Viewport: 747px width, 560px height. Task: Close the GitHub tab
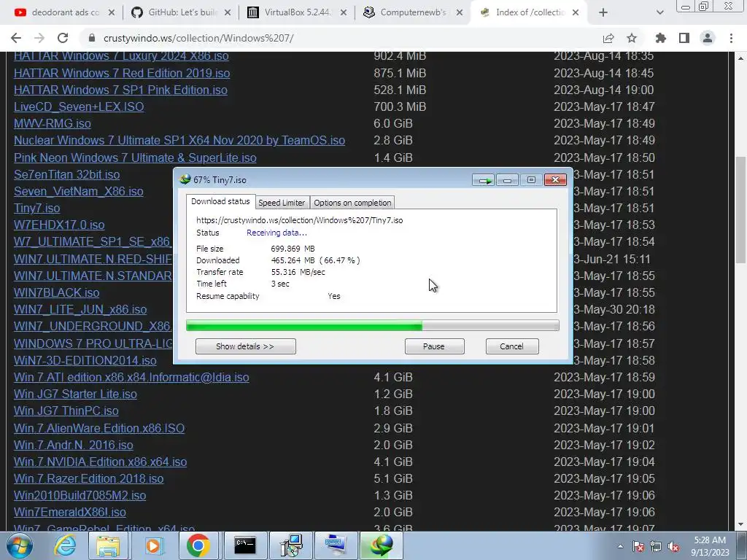[x=228, y=12]
